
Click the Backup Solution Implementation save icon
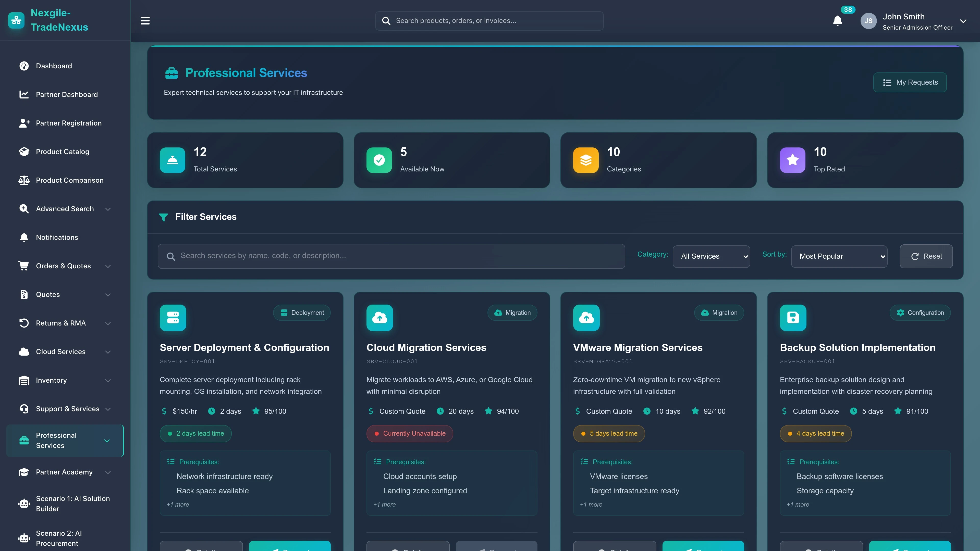(x=793, y=318)
